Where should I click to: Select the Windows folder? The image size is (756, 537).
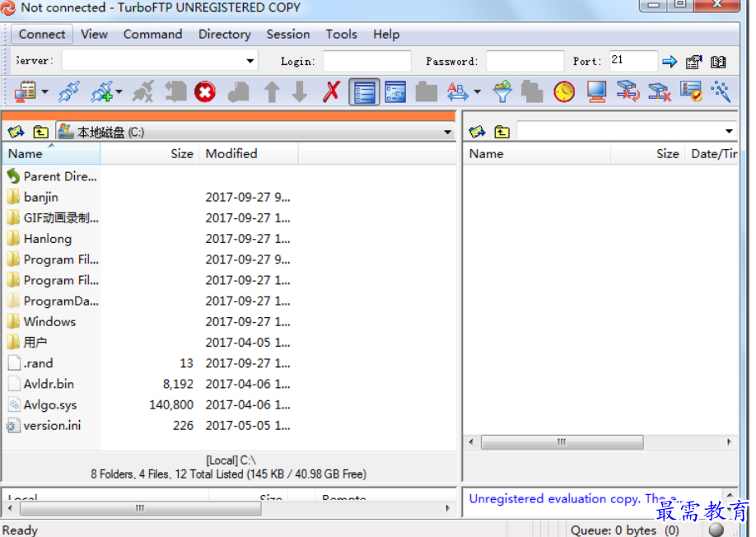(x=41, y=321)
